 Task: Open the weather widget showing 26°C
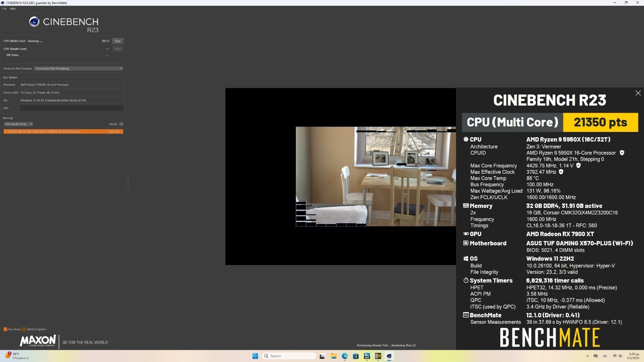point(17,356)
